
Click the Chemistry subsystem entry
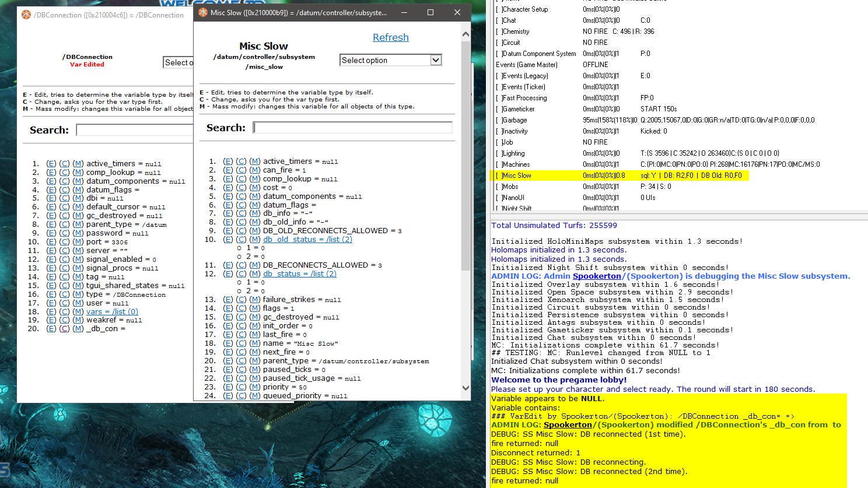[x=515, y=31]
